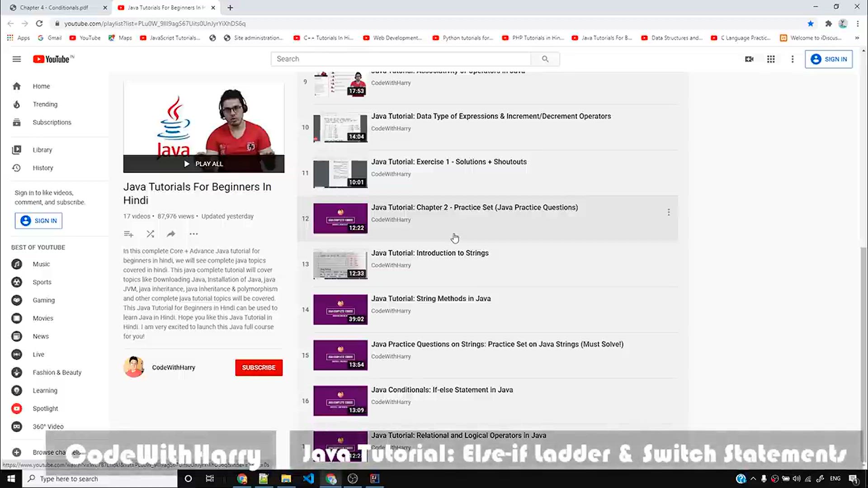The height and width of the screenshot is (488, 868).
Task: Click the save playlist icon
Action: click(x=128, y=234)
